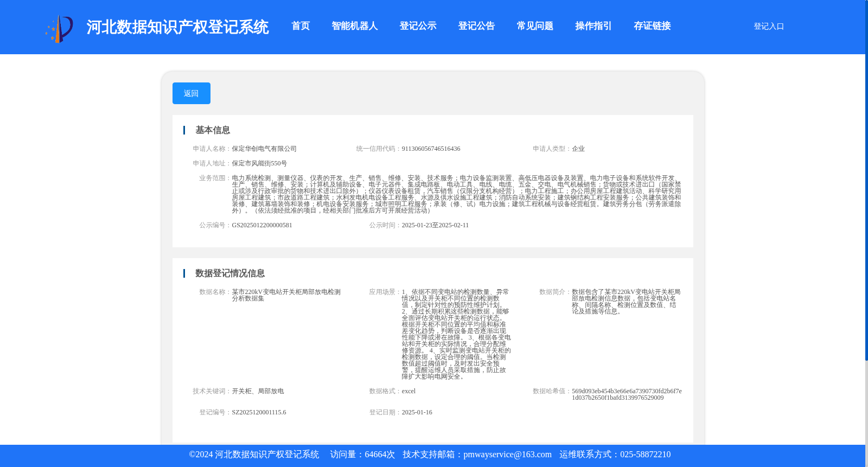Go to 登记公示 page
868x467 pixels.
418,26
